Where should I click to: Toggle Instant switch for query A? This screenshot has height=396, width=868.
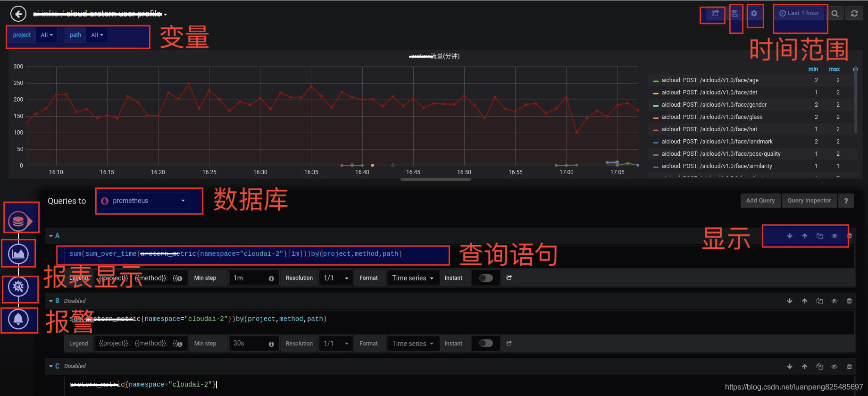[486, 278]
